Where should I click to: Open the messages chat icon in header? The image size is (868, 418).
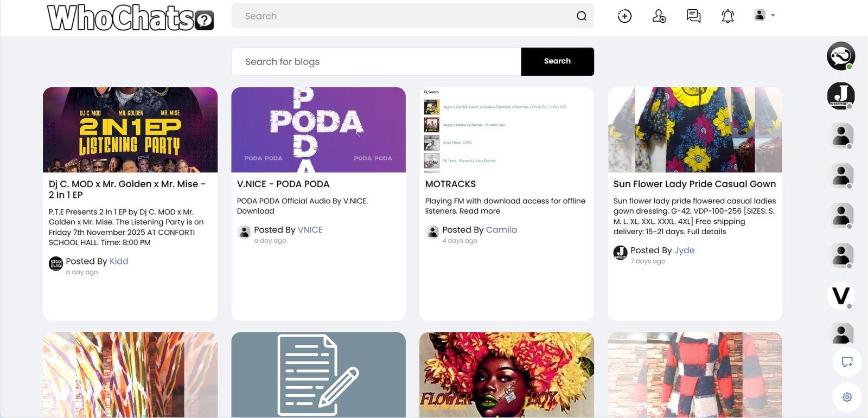693,16
